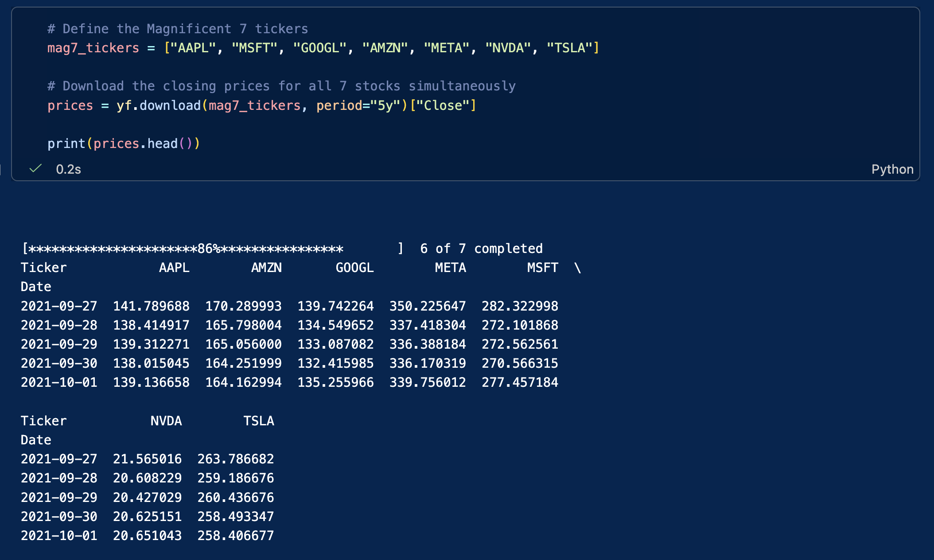The width and height of the screenshot is (934, 560).
Task: Click the Magnificent 7 tickers comment
Action: pyautogui.click(x=178, y=29)
